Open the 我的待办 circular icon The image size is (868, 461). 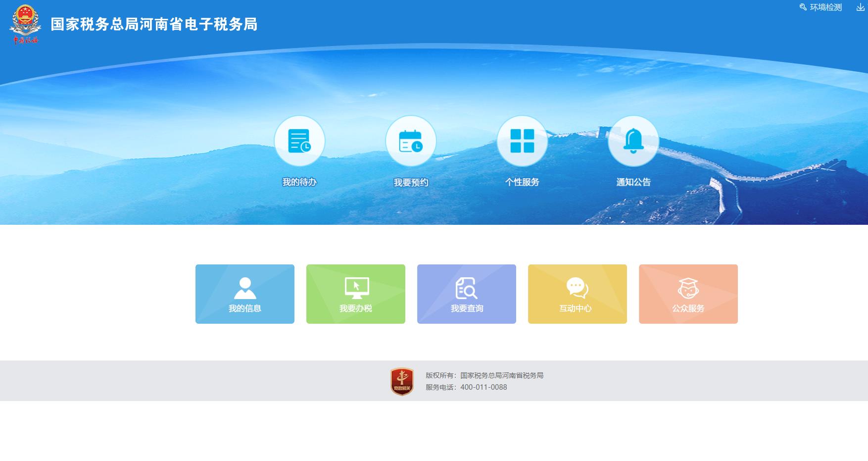click(299, 141)
